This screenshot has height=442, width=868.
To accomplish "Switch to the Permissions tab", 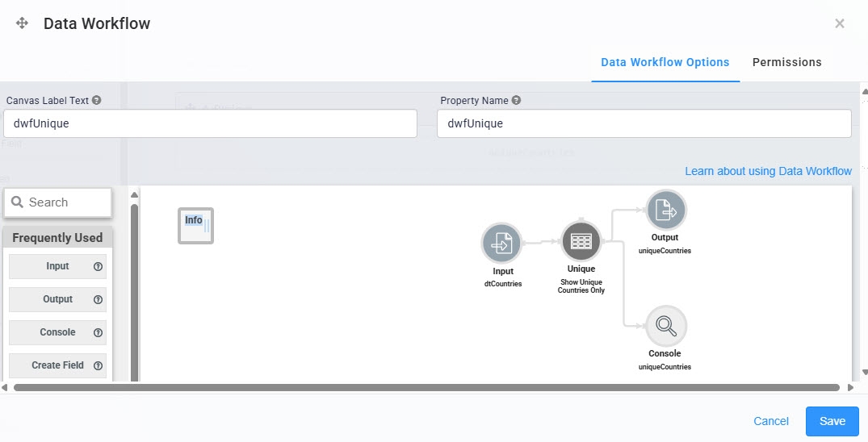I will [x=786, y=63].
